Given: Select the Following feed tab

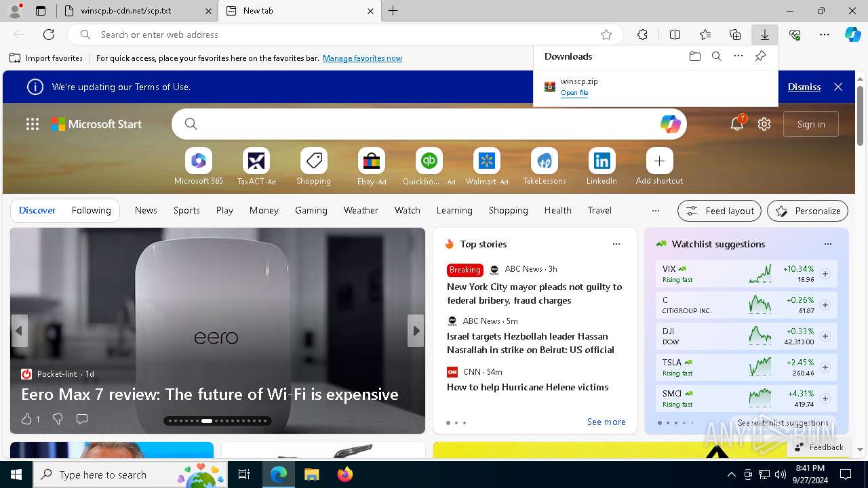Looking at the screenshot, I should [92, 210].
